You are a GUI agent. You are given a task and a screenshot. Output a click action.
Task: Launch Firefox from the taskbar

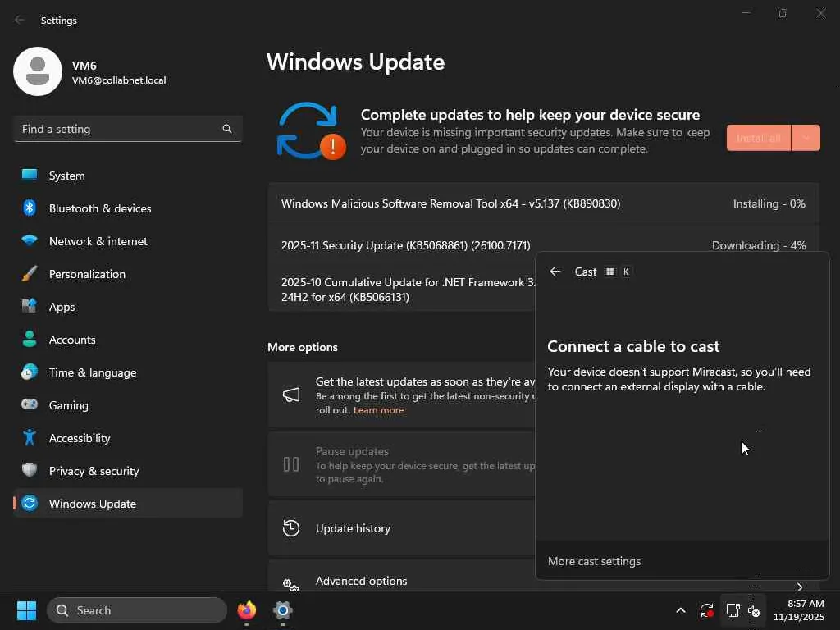(x=247, y=610)
